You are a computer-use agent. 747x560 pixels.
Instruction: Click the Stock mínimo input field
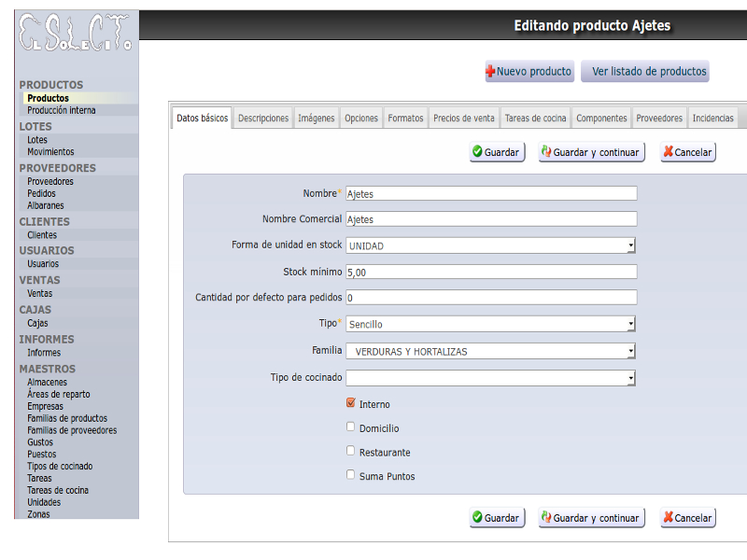tap(491, 272)
